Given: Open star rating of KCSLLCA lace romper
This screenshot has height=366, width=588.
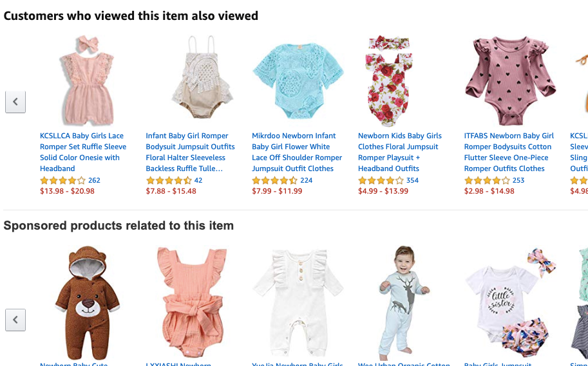Looking at the screenshot, I should coord(62,180).
